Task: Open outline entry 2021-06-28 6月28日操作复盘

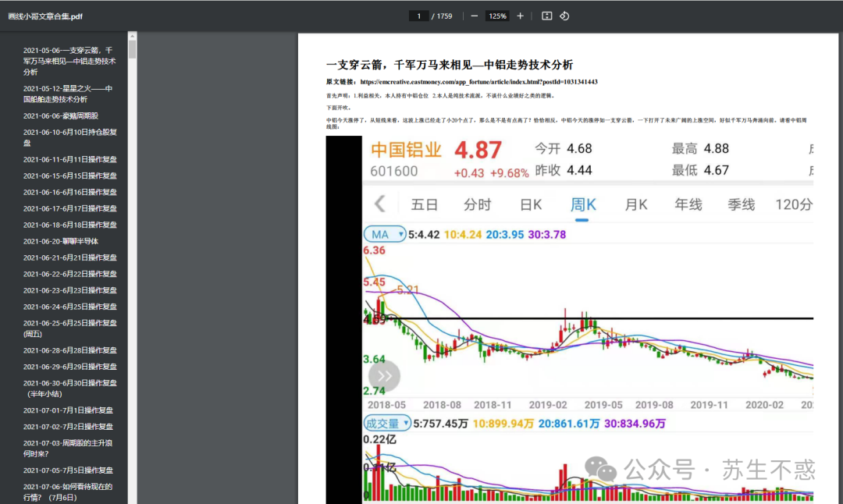Action: 70,350
